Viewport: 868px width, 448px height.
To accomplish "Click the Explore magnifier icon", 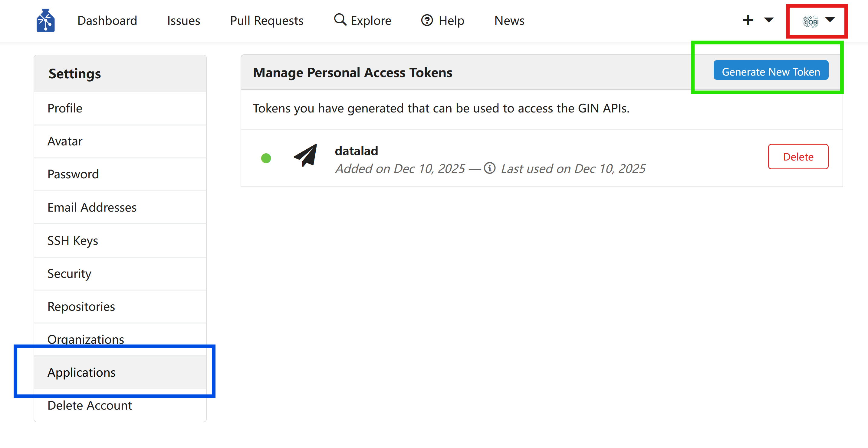I will [x=340, y=20].
